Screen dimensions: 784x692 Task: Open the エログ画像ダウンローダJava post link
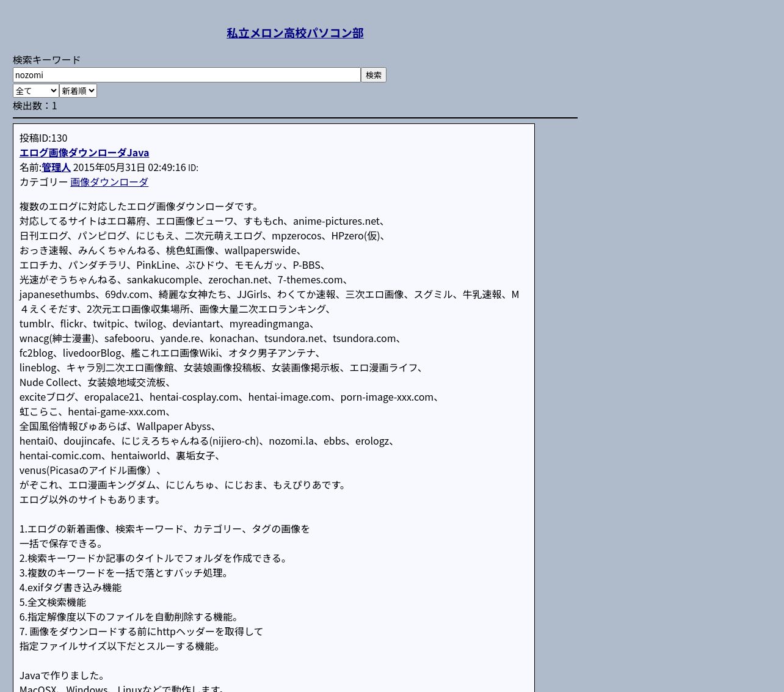[x=84, y=153]
